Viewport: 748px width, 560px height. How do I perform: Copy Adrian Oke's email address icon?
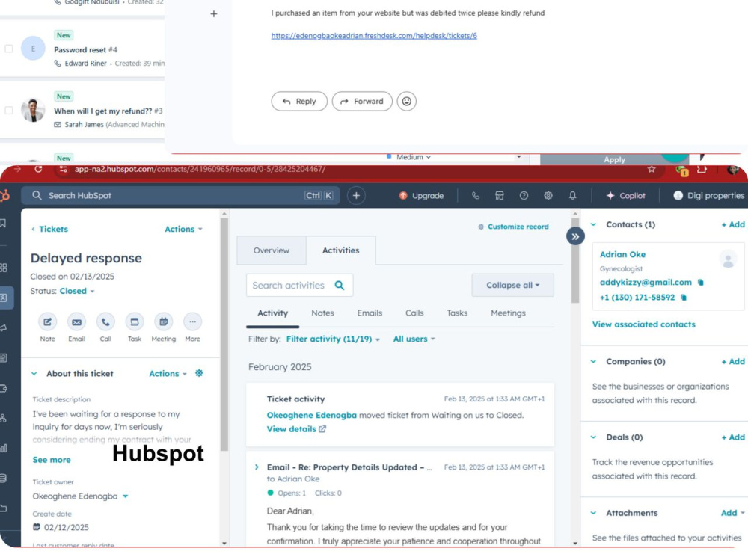[x=700, y=283]
